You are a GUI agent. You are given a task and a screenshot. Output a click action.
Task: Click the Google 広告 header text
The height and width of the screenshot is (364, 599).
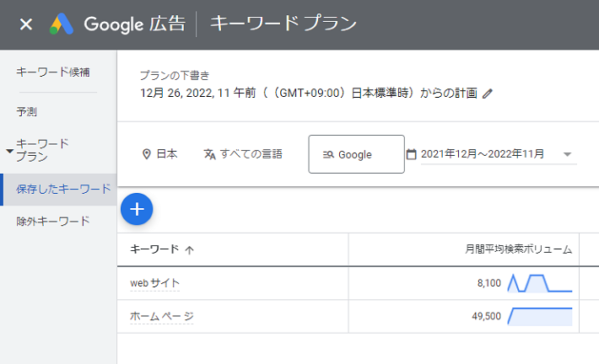point(135,24)
